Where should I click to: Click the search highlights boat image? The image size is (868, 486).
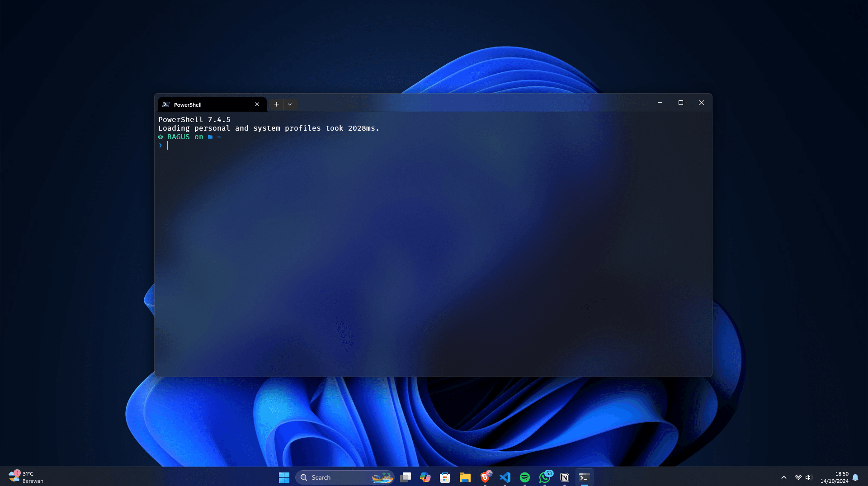[382, 477]
